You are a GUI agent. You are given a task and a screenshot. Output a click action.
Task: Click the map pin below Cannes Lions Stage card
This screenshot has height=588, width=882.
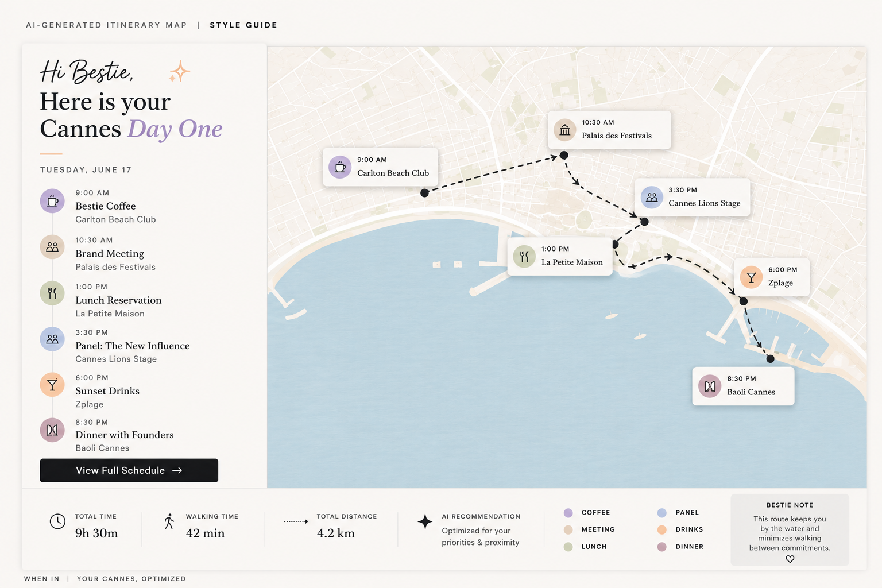(644, 221)
